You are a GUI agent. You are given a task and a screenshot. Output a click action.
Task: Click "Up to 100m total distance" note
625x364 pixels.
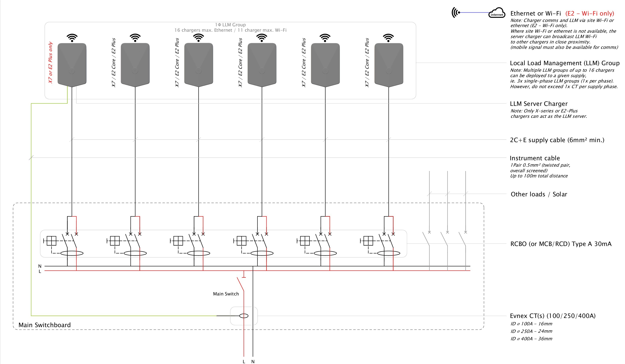tap(539, 176)
